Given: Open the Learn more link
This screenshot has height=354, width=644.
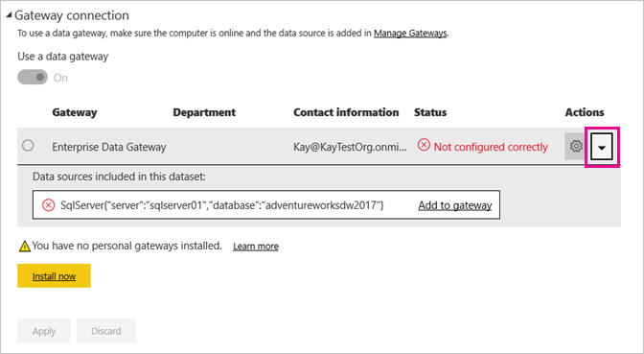Looking at the screenshot, I should pyautogui.click(x=256, y=247).
